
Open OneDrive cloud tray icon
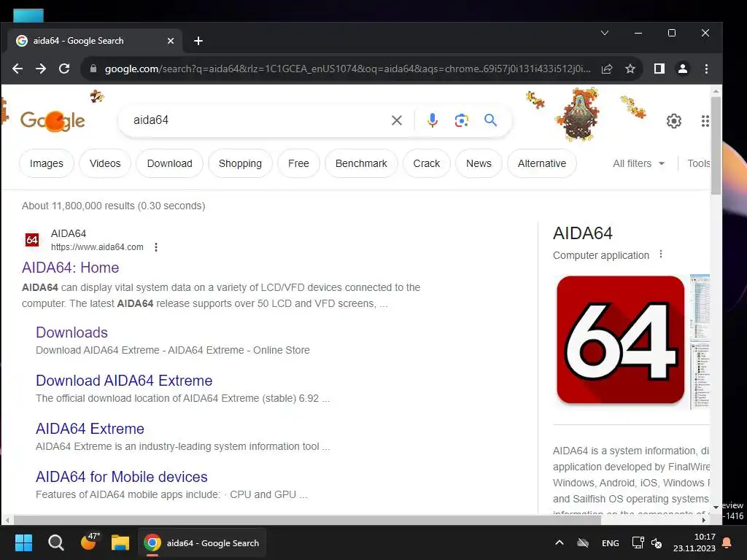(583, 542)
